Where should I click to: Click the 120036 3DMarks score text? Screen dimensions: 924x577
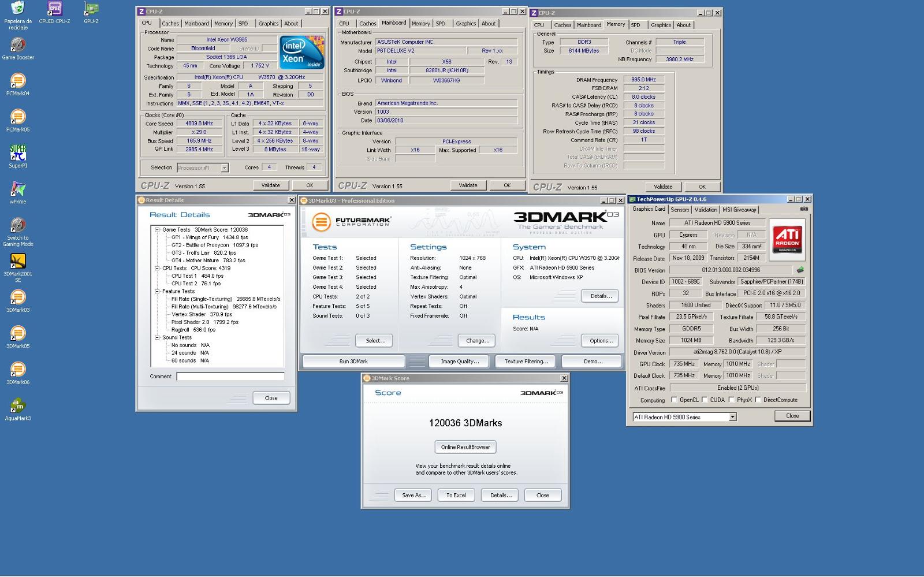465,423
